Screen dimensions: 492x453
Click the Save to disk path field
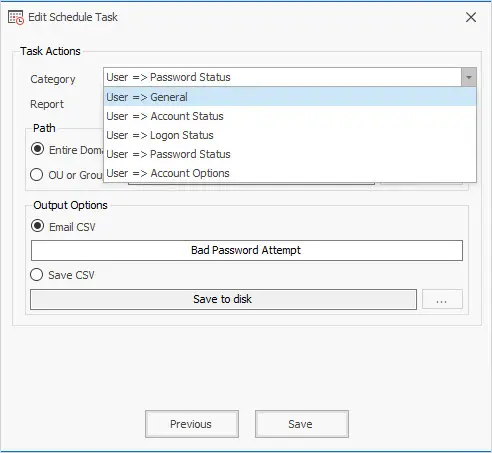(x=223, y=299)
